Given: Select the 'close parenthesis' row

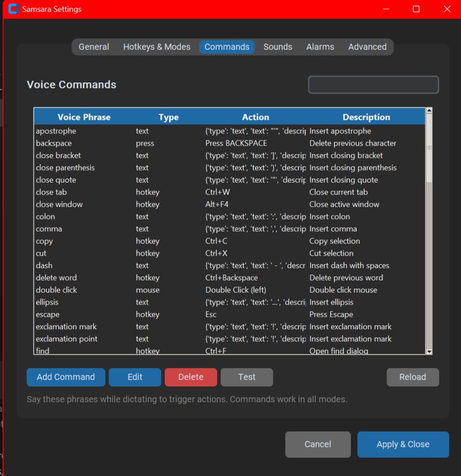Looking at the screenshot, I should [x=229, y=168].
